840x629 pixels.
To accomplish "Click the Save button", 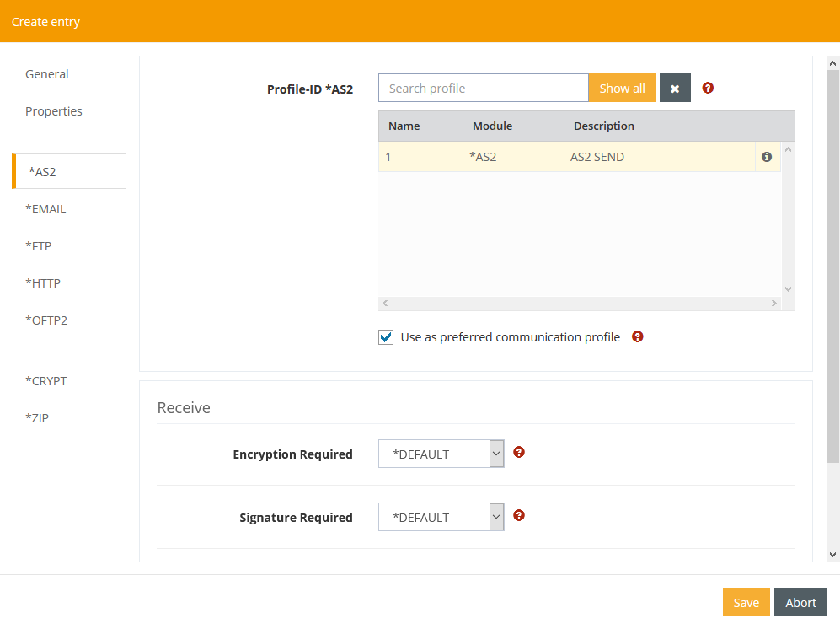I will pyautogui.click(x=746, y=602).
